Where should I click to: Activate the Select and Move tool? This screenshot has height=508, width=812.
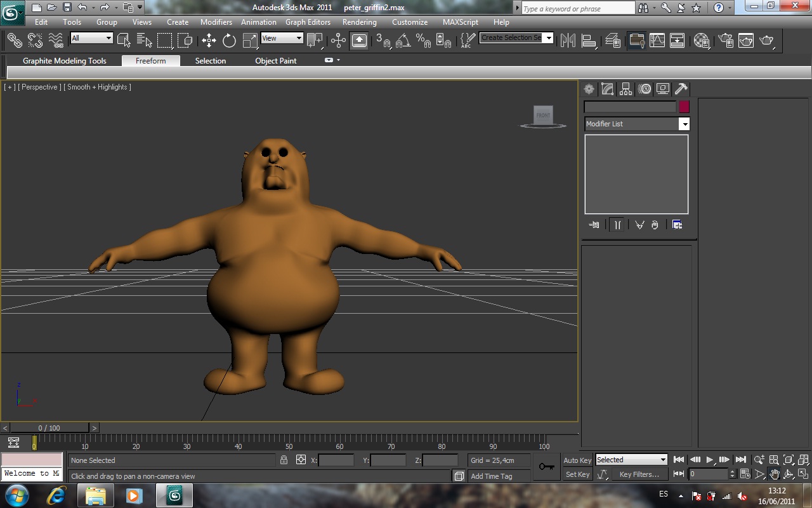209,40
